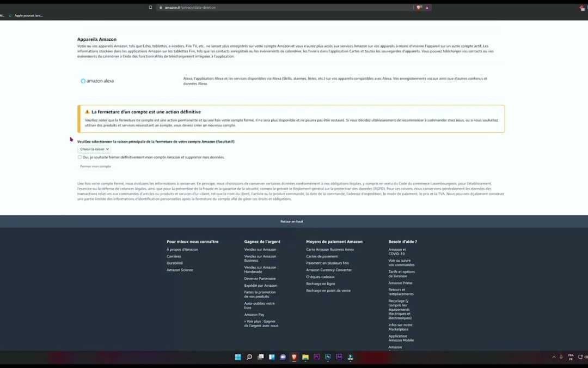Image resolution: width=588 pixels, height=368 pixels.
Task: Open the last pinned taskbar app icon
Action: click(350, 357)
